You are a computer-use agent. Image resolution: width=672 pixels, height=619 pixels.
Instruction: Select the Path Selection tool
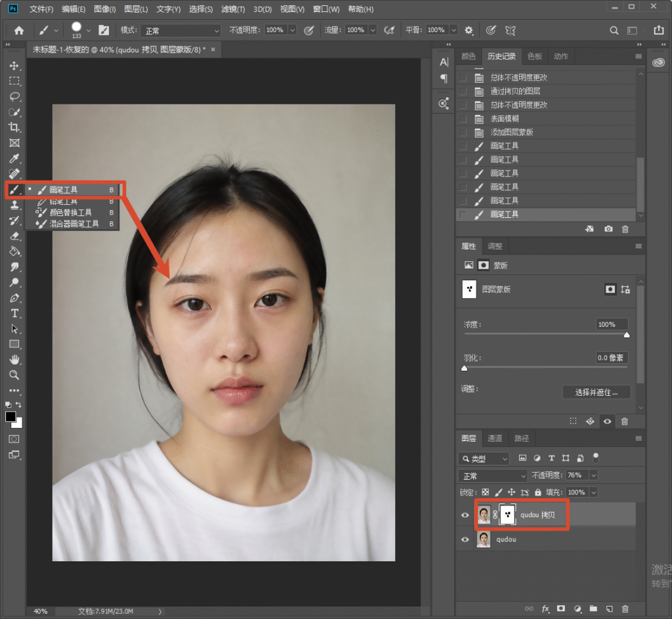point(14,329)
